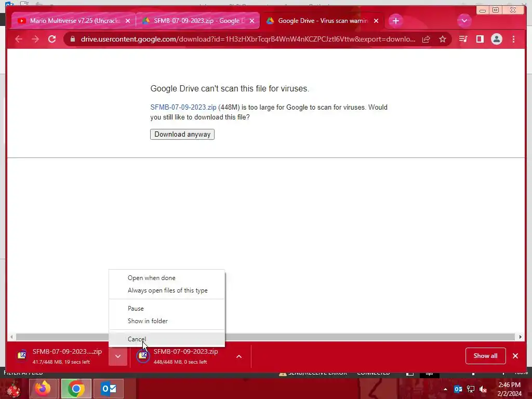The image size is (532, 399).
Task: Click the scroll left arrow
Action: 11,337
